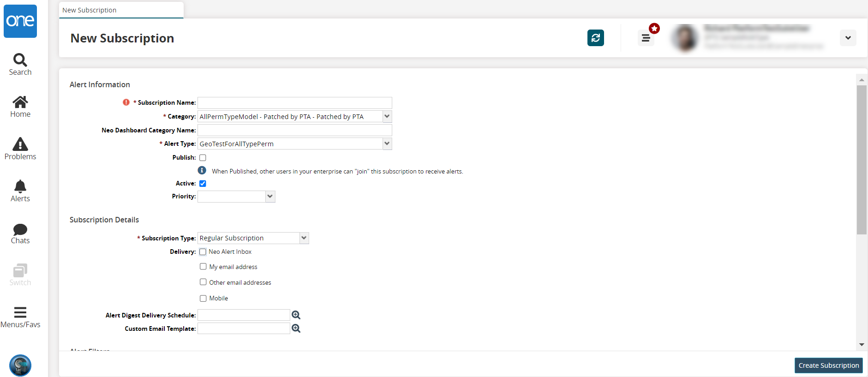Viewport: 868px width, 377px height.
Task: Check Other email addresses delivery
Action: (203, 282)
